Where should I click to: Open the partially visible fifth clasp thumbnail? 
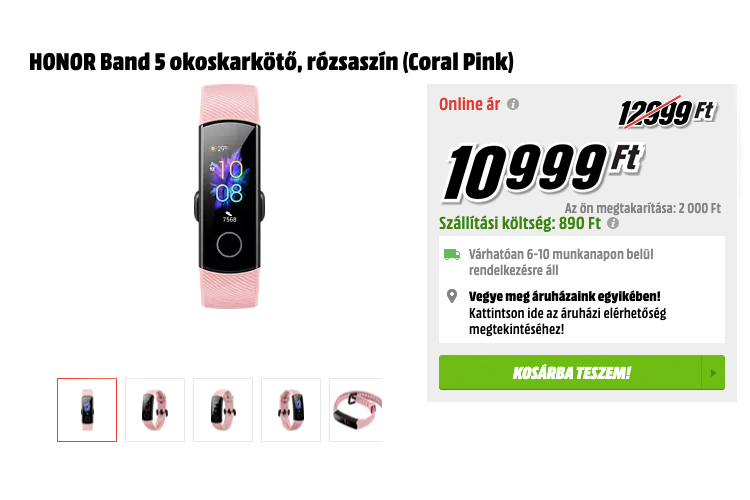pyautogui.click(x=356, y=410)
